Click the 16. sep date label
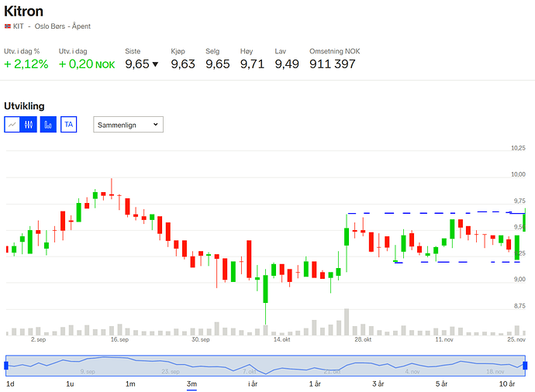Image resolution: width=535 pixels, height=392 pixels. click(x=119, y=339)
